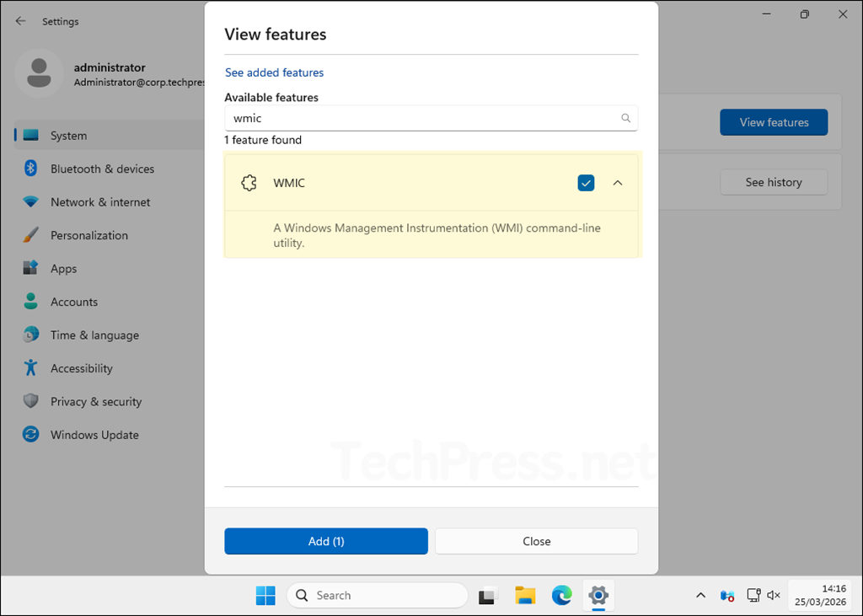Open Windows Update settings
This screenshot has height=616, width=863.
[94, 434]
